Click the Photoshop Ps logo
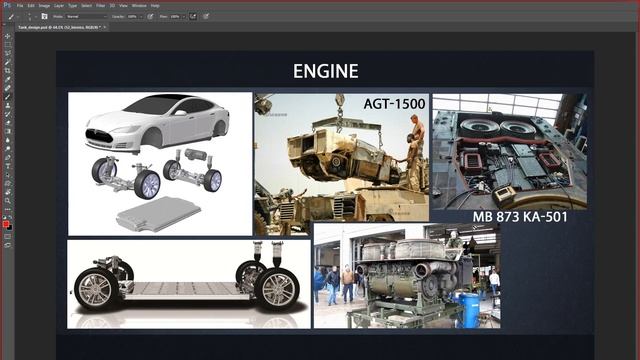640x360 pixels. pyautogui.click(x=6, y=5)
